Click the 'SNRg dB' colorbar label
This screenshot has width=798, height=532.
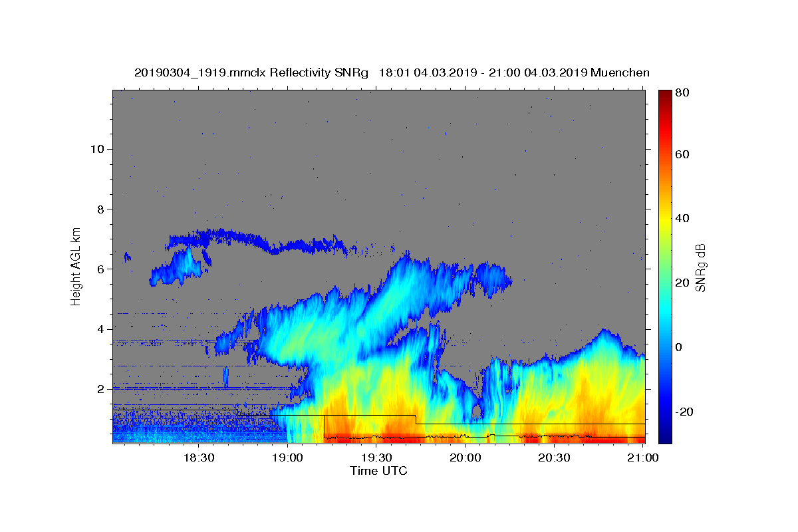(x=700, y=269)
